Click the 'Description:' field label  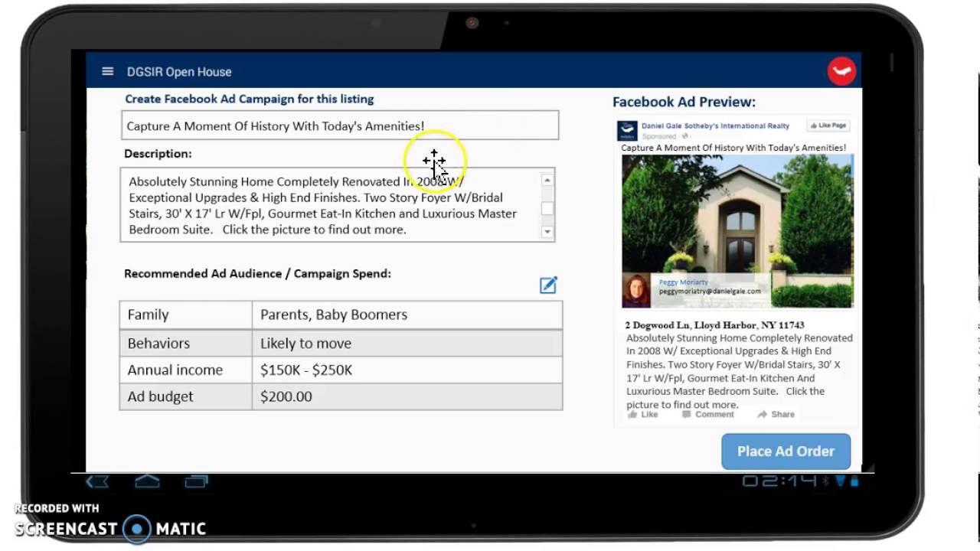point(158,154)
